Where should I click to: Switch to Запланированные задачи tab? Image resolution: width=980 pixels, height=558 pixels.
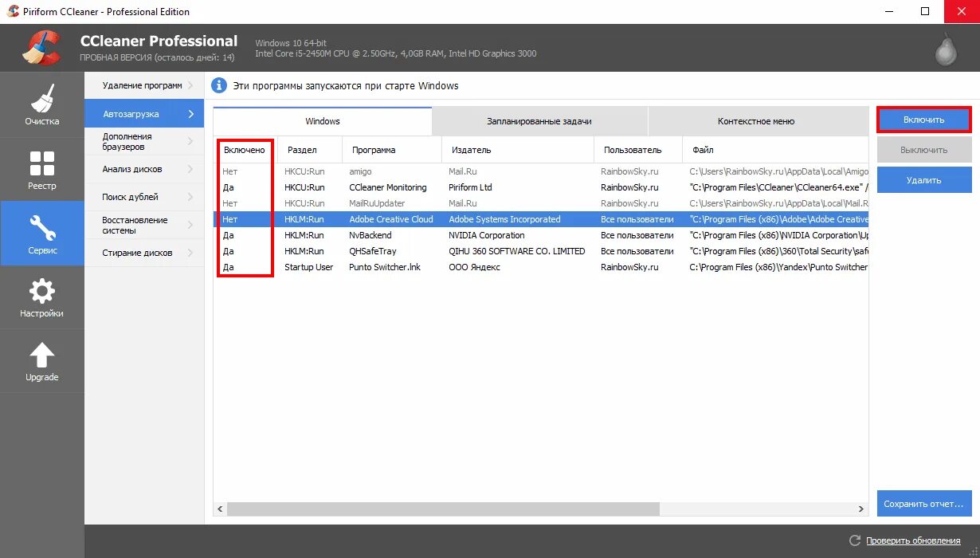[x=539, y=121]
